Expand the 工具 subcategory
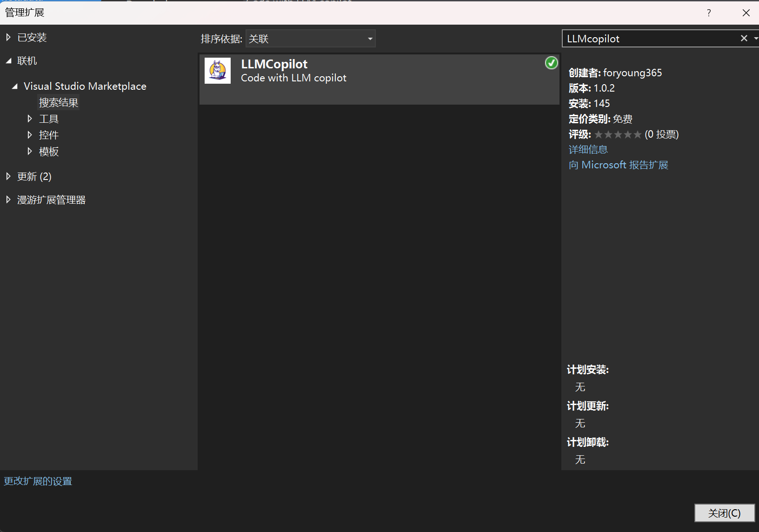759x532 pixels. [x=30, y=119]
